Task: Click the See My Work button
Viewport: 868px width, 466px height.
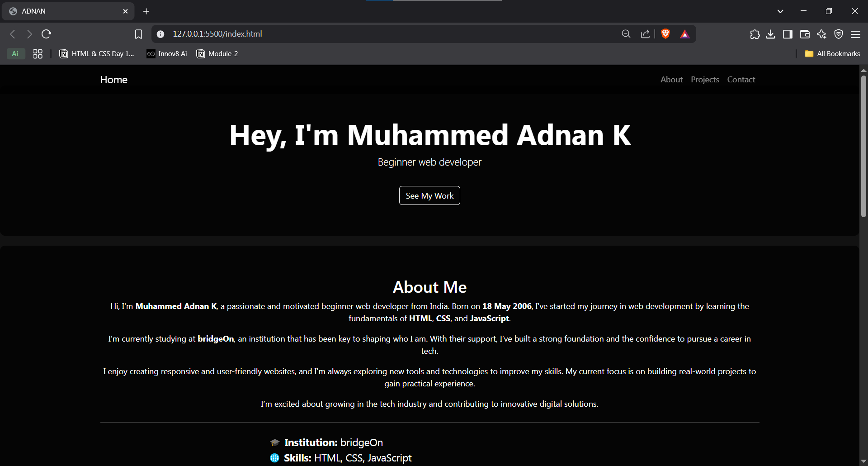Action: pyautogui.click(x=429, y=195)
